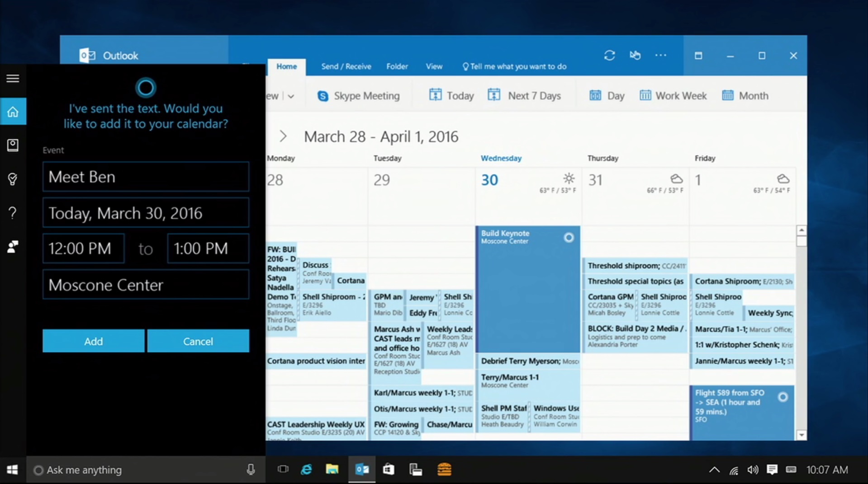
Task: Change the 12:00 PM start time
Action: pos(83,249)
